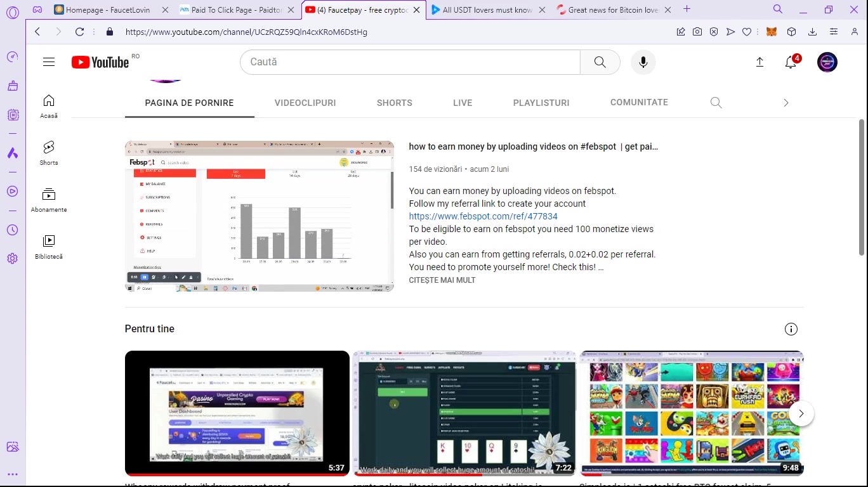
Task: Take a snapshot with the camera icon
Action: click(697, 32)
